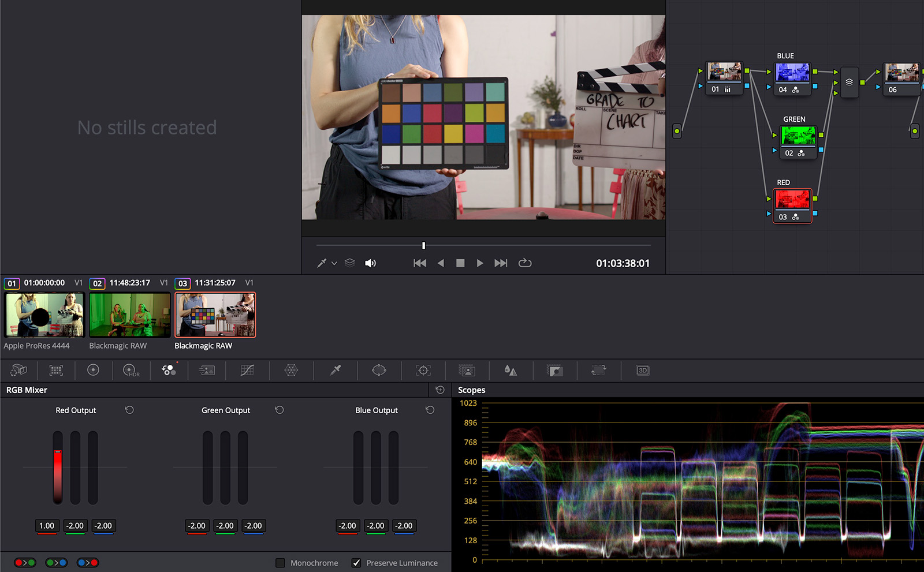Open the Curves palette
This screenshot has width=924, height=572.
click(247, 370)
